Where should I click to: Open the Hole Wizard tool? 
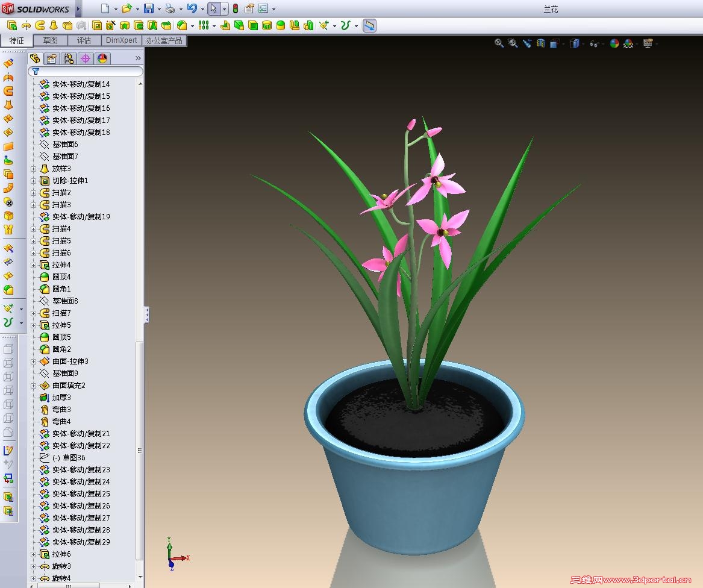[111, 25]
